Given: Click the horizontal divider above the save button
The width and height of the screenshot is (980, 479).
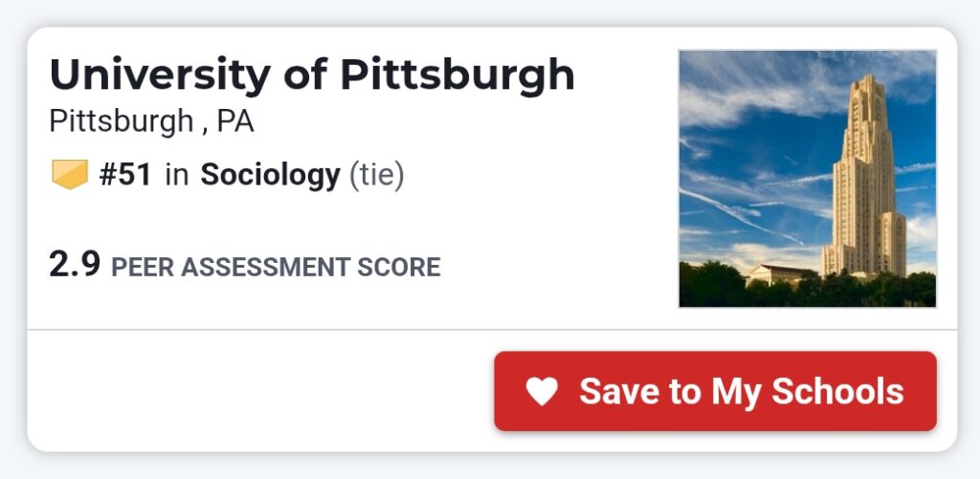Looking at the screenshot, I should 492,330.
